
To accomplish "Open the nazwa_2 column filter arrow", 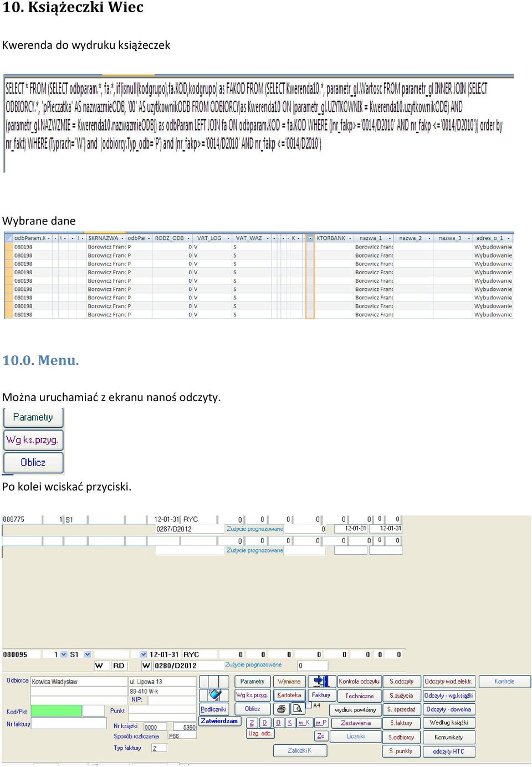I will pos(429,238).
